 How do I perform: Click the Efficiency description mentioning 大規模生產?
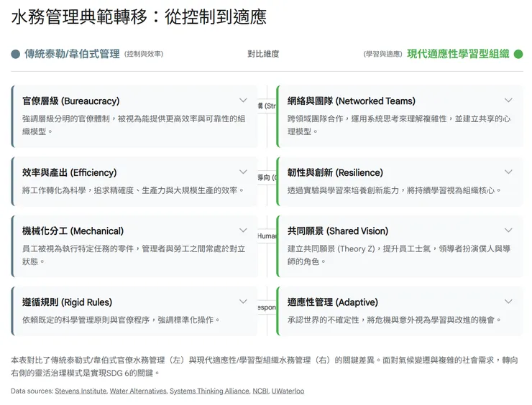pos(133,190)
